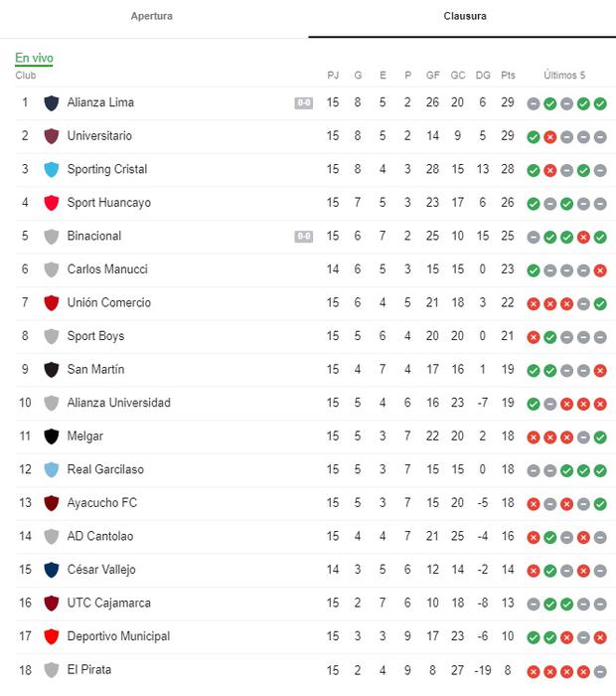
Task: Select the Clausura tab
Action: point(465,17)
